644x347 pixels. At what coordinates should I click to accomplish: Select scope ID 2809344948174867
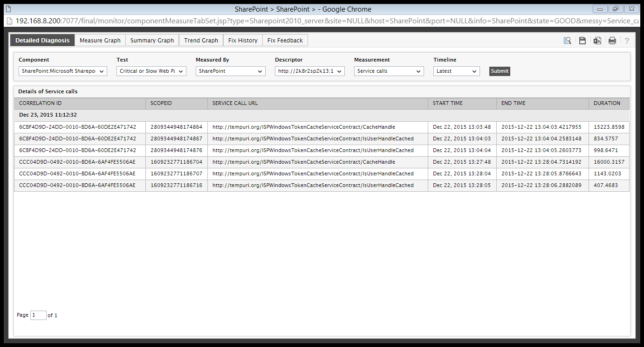click(x=176, y=139)
